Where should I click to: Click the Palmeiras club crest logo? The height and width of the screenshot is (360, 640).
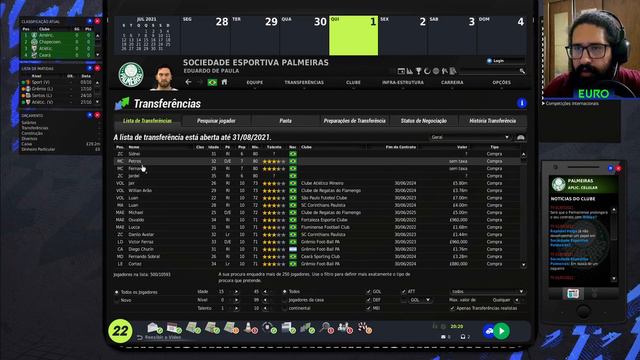[x=131, y=75]
